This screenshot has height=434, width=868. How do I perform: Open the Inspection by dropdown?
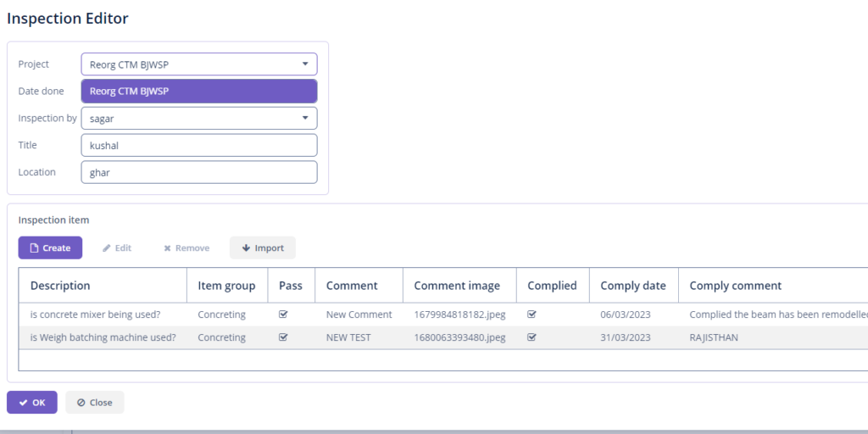(305, 118)
